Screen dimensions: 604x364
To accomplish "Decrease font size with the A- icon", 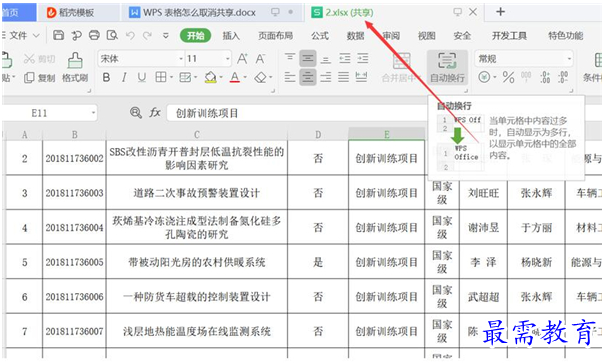I will pyautogui.click(x=260, y=59).
